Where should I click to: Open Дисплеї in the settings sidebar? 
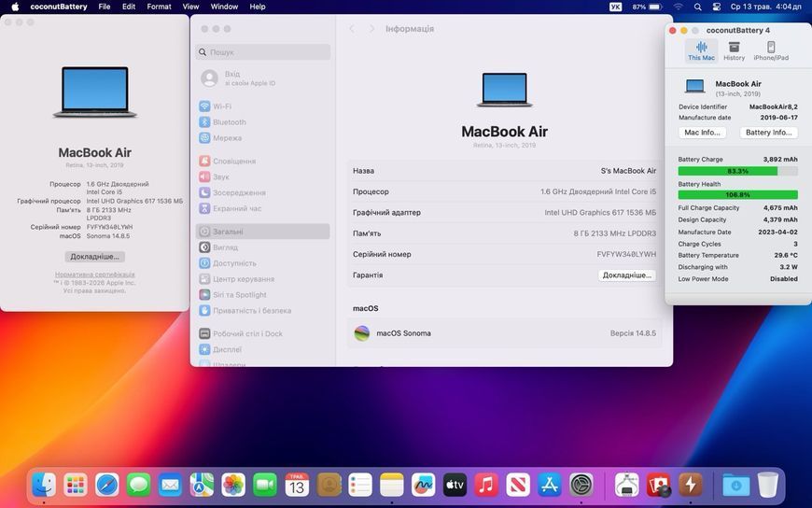pos(262,349)
